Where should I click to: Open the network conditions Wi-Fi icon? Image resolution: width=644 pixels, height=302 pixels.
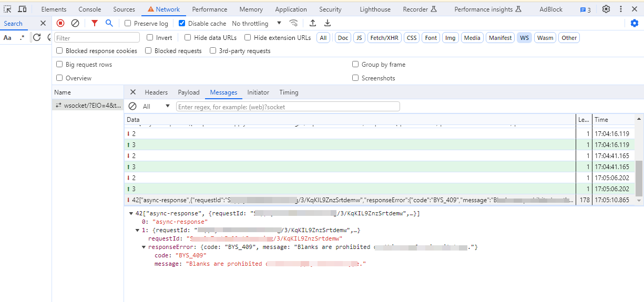(x=294, y=23)
